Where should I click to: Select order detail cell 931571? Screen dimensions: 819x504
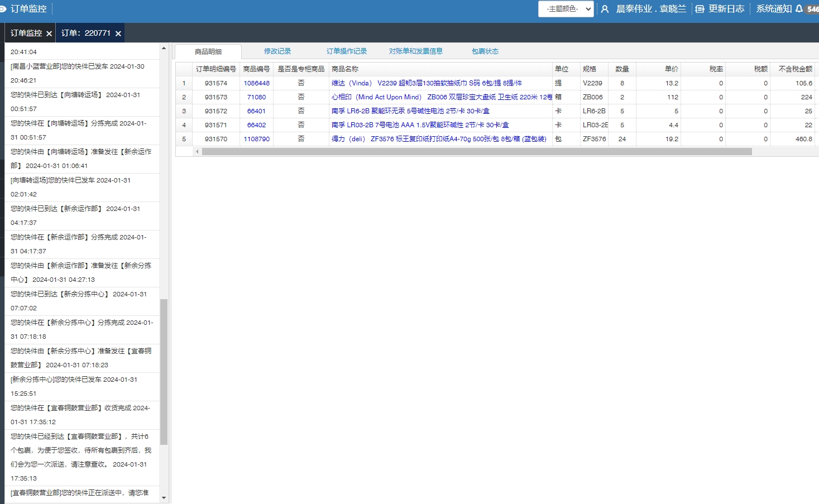click(x=216, y=125)
